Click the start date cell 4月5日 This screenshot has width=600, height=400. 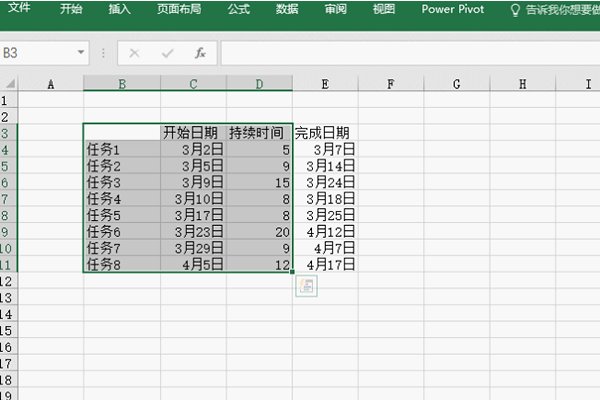pos(193,264)
